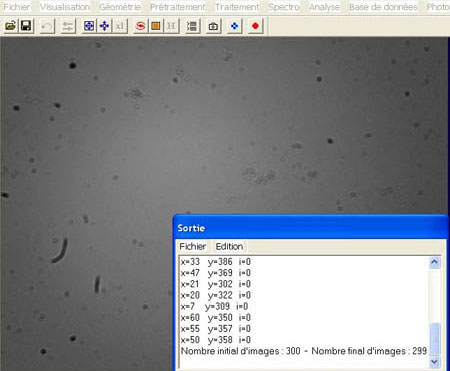This screenshot has width=450, height=371.
Task: Open the threshold sliders settings icon
Action: point(68,26)
